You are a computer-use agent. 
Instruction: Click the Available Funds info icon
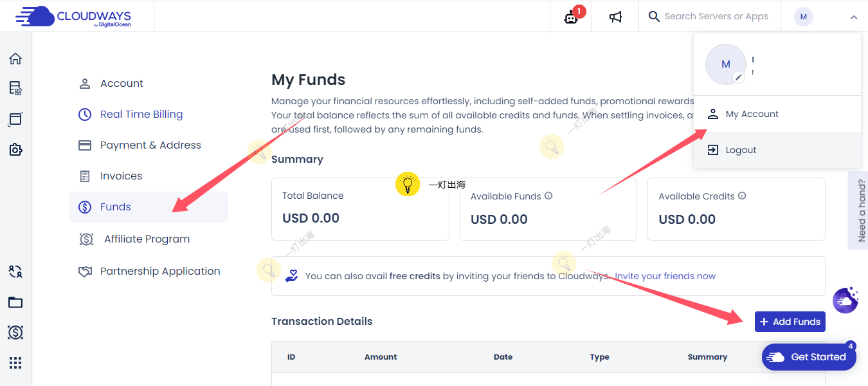[x=548, y=196]
